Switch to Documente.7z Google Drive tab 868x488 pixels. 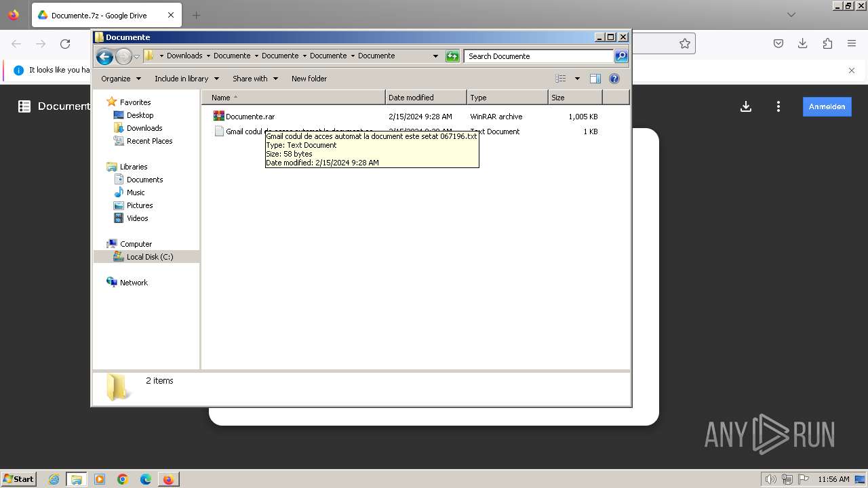(x=98, y=15)
